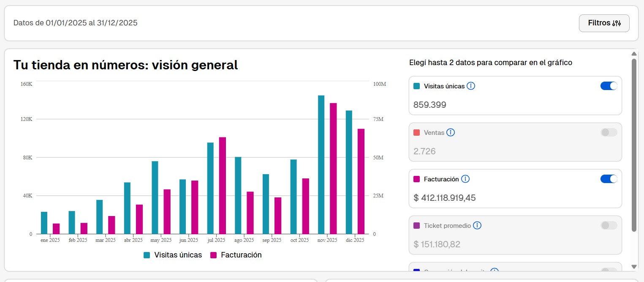The image size is (644, 282).
Task: Enable the Ventas toggle switch
Action: tap(609, 133)
